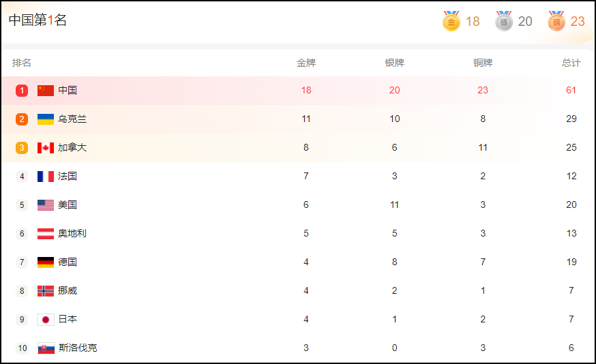This screenshot has width=596, height=364.
Task: Click the United States flag icon
Action: [46, 204]
